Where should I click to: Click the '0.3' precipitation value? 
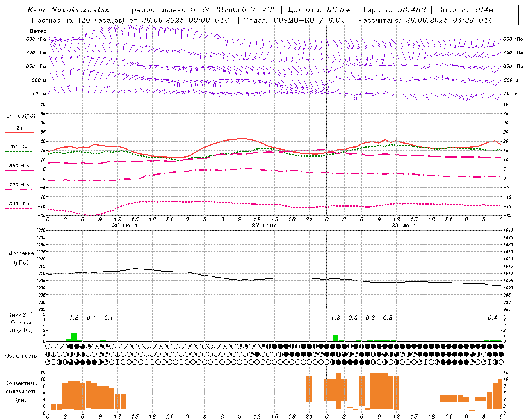(x=388, y=318)
